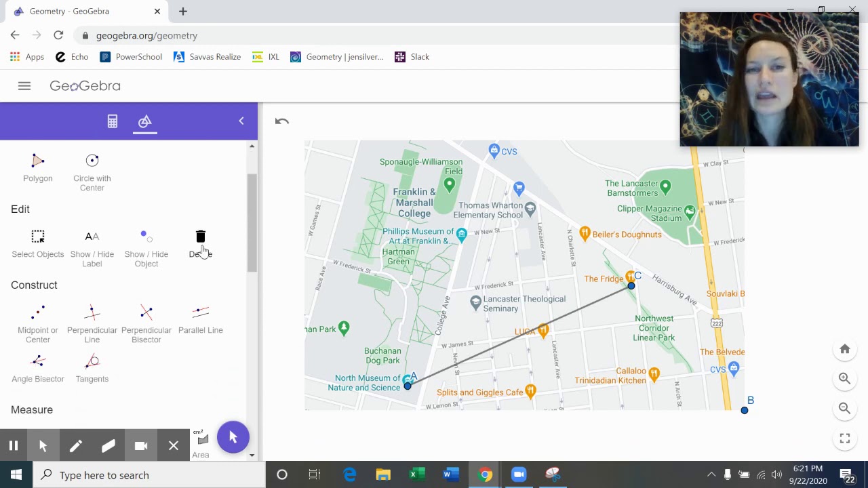Select point A on the map
Screen dimensions: 868x488
[408, 386]
